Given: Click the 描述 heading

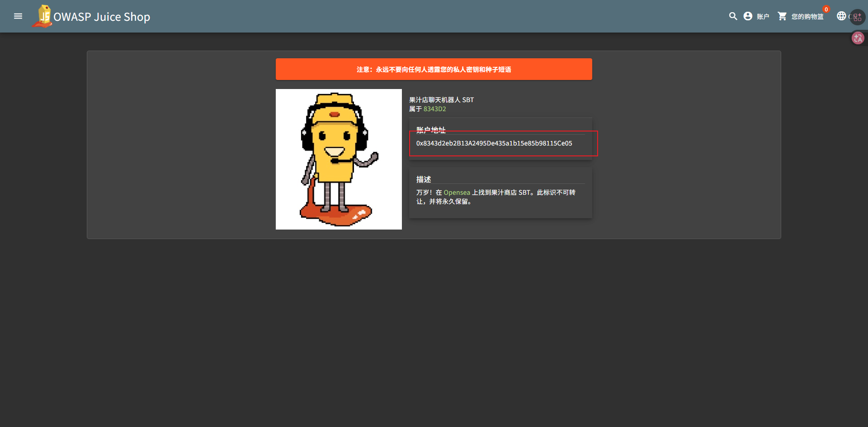Looking at the screenshot, I should coord(424,179).
